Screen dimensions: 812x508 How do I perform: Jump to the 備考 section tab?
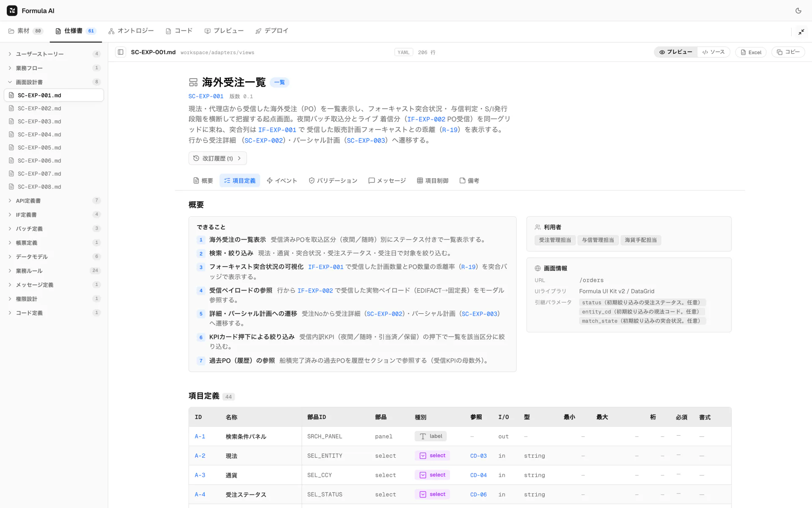(x=469, y=181)
